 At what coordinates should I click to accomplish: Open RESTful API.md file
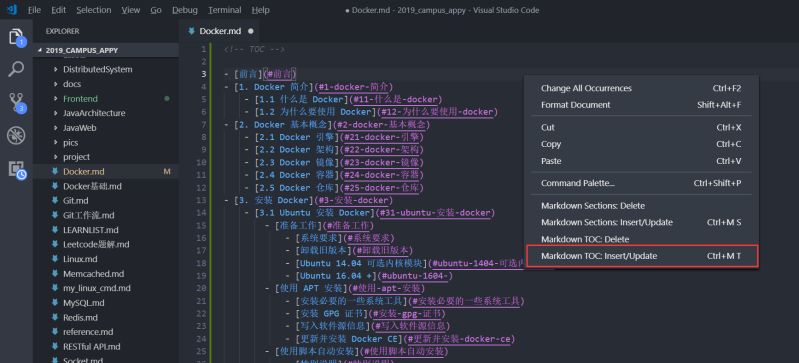pos(106,347)
